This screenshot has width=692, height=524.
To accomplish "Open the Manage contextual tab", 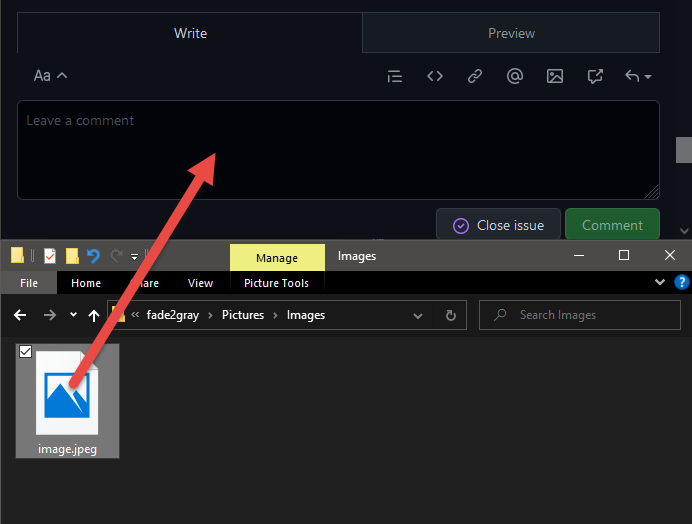I will click(277, 257).
